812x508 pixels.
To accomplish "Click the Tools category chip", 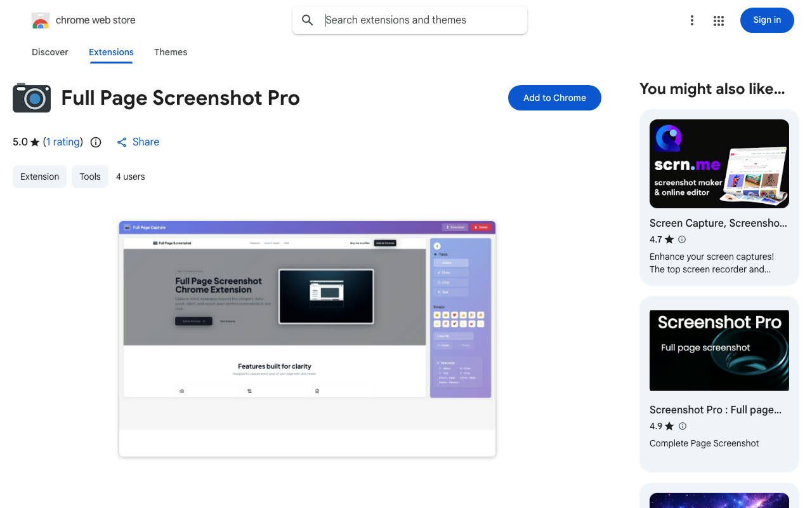I will (90, 177).
